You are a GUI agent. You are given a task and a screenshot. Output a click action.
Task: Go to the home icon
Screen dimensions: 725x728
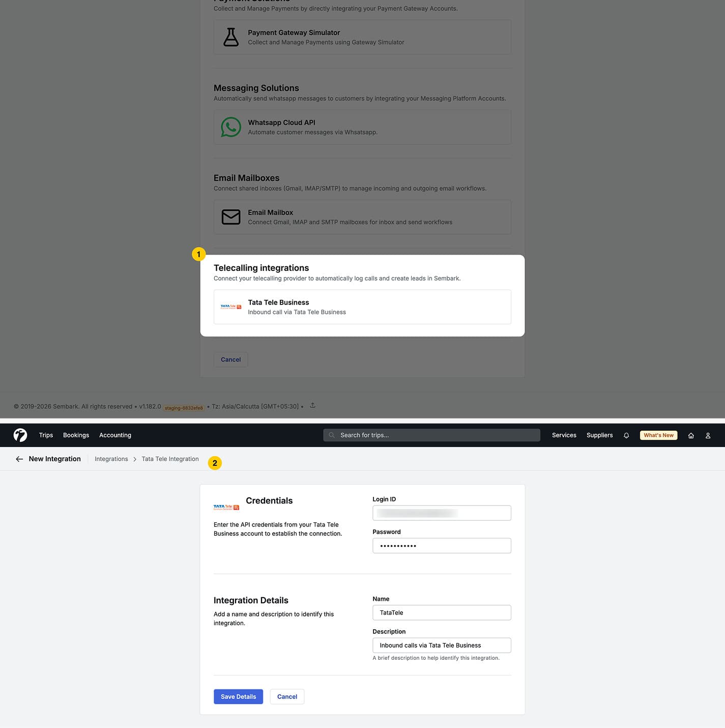(x=691, y=435)
